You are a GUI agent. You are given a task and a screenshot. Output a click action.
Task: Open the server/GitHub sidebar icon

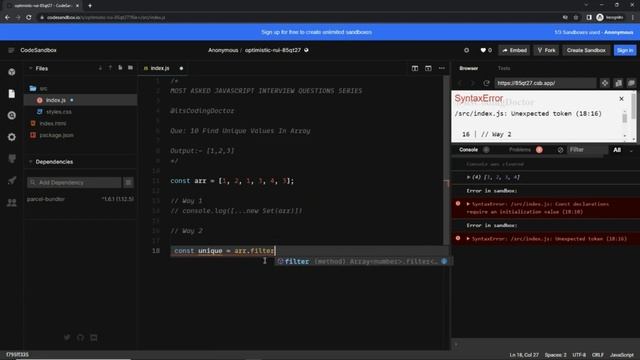(x=12, y=159)
